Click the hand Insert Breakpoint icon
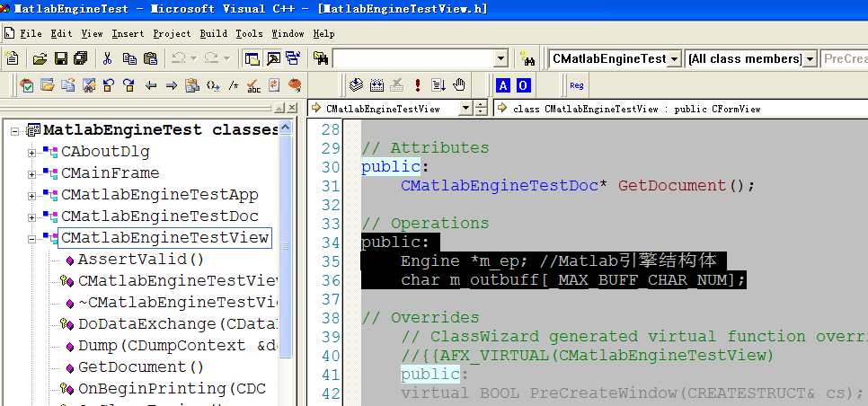868x406 pixels. point(459,85)
